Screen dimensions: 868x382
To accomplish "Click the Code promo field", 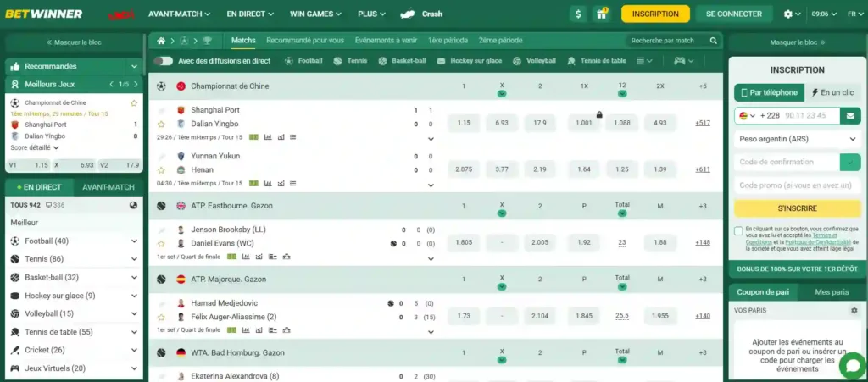I will [x=797, y=185].
